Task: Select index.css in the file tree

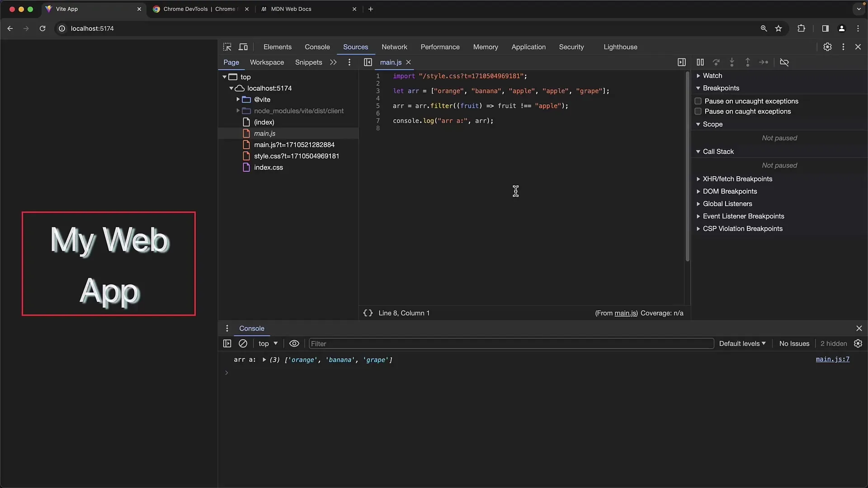Action: coord(269,168)
